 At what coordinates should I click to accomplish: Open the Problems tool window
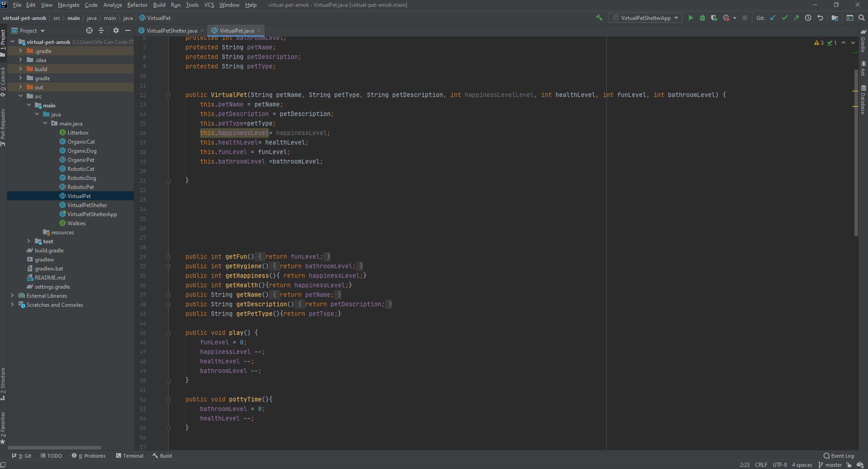89,456
